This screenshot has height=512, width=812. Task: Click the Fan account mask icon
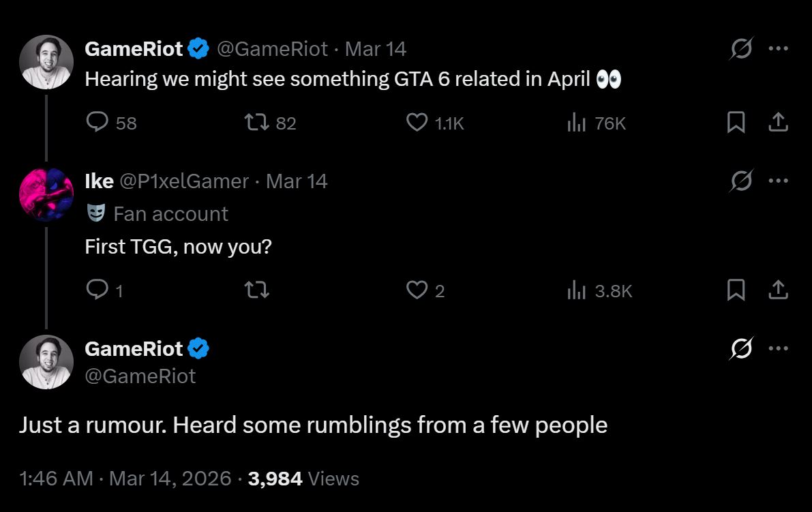(x=95, y=213)
